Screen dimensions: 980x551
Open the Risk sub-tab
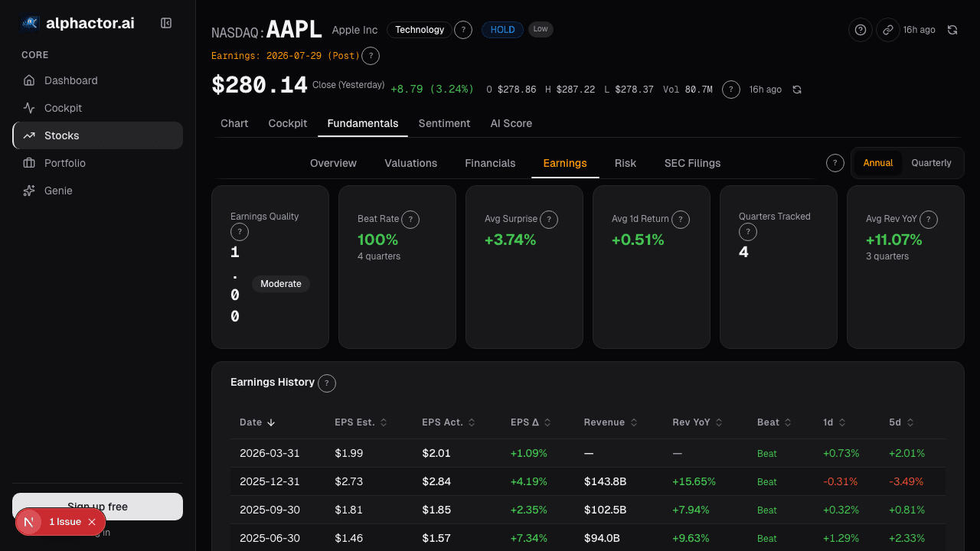click(626, 163)
